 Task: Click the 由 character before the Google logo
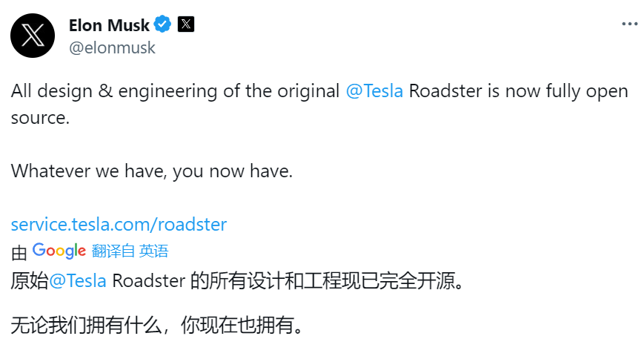coord(19,253)
